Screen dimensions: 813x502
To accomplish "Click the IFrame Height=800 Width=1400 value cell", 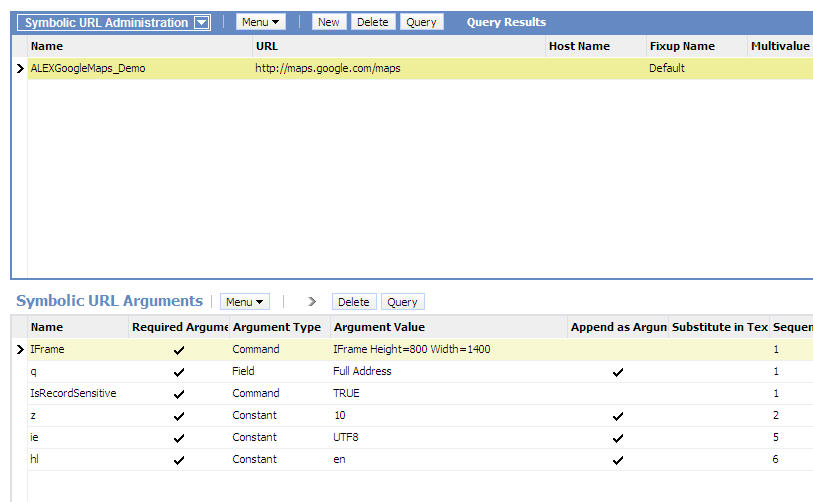I will pos(449,350).
